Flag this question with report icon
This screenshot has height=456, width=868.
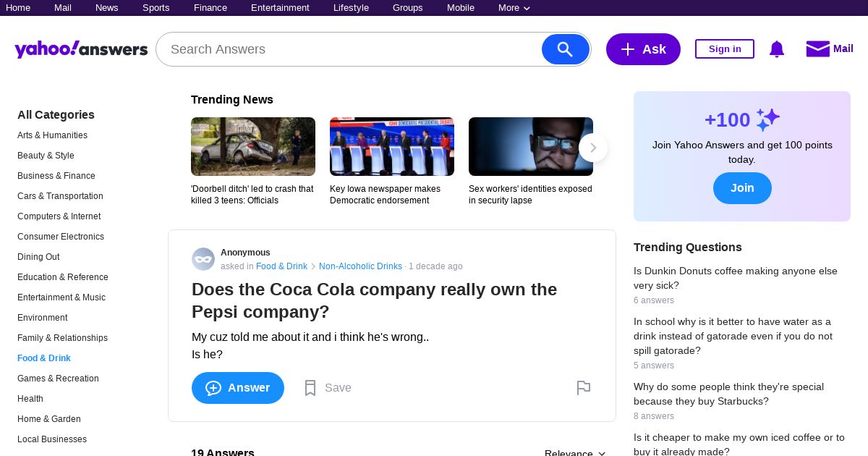pyautogui.click(x=584, y=388)
